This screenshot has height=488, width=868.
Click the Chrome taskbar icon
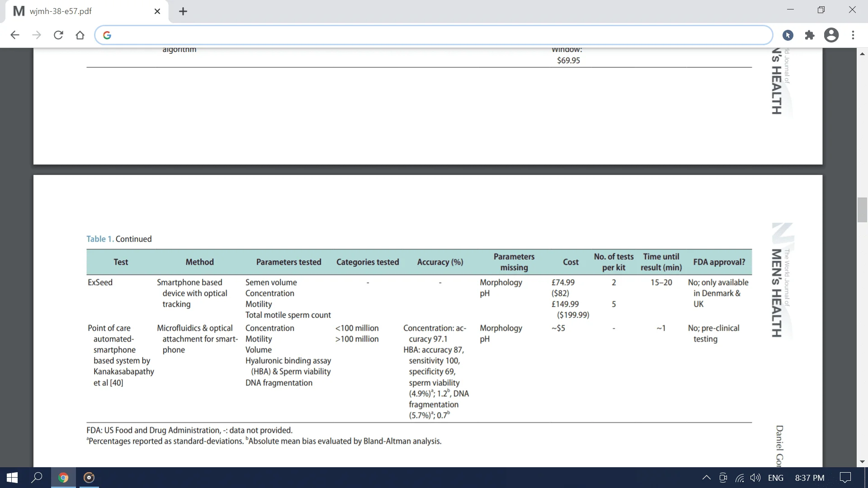(x=63, y=478)
